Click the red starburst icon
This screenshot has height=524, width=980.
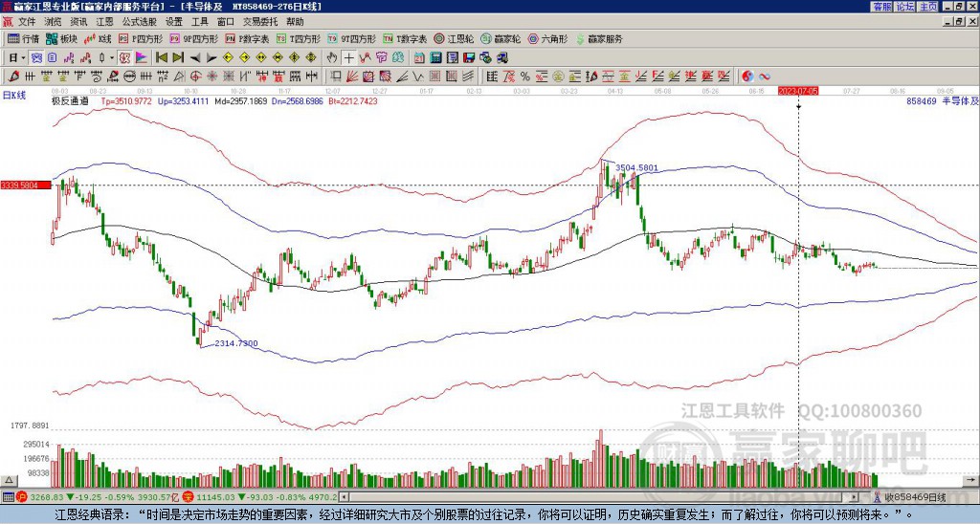coord(212,76)
